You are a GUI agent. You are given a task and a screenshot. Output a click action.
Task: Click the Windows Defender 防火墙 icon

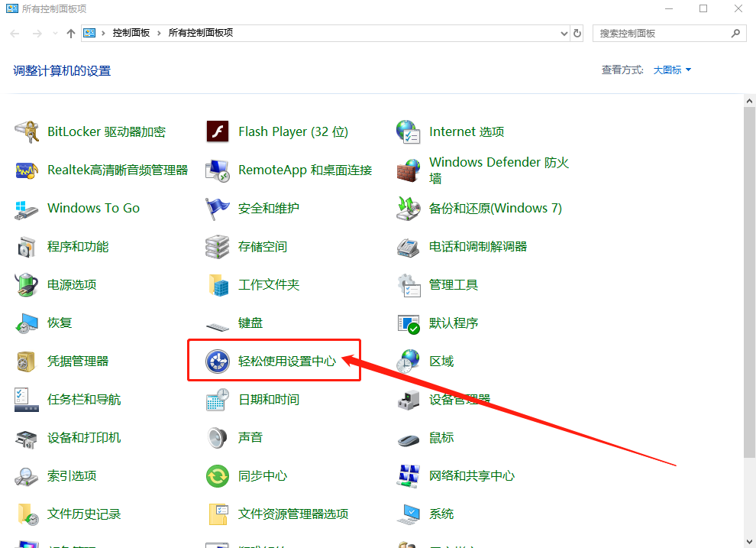click(409, 170)
